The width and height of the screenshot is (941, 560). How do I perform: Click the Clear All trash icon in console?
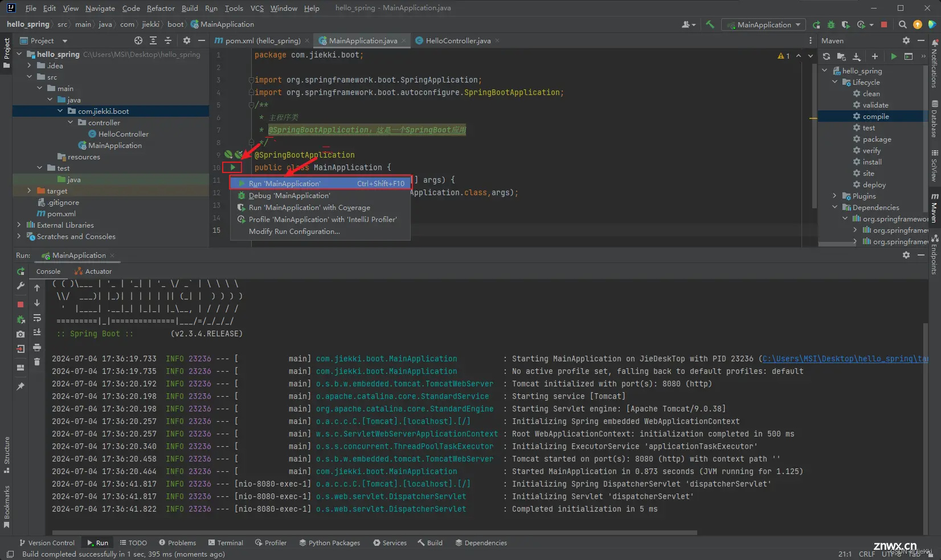[37, 361]
